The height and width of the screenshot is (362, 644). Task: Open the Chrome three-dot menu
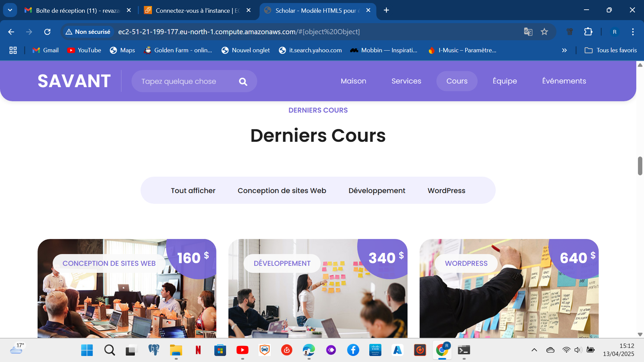(x=633, y=32)
